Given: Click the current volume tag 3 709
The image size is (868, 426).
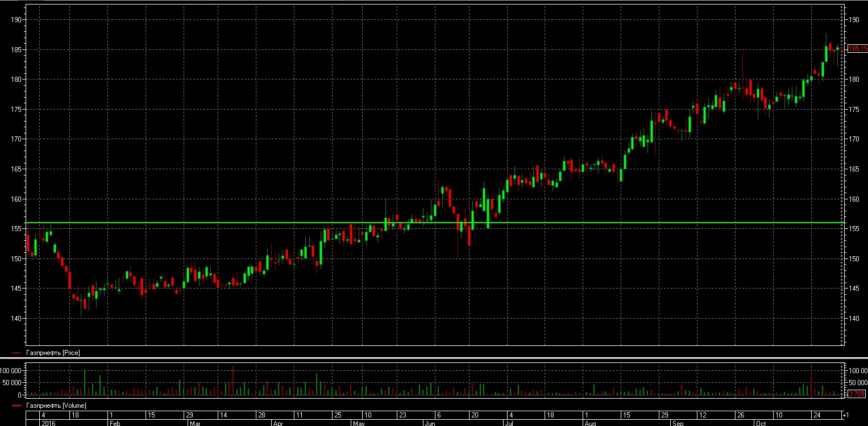Looking at the screenshot, I should (x=856, y=394).
